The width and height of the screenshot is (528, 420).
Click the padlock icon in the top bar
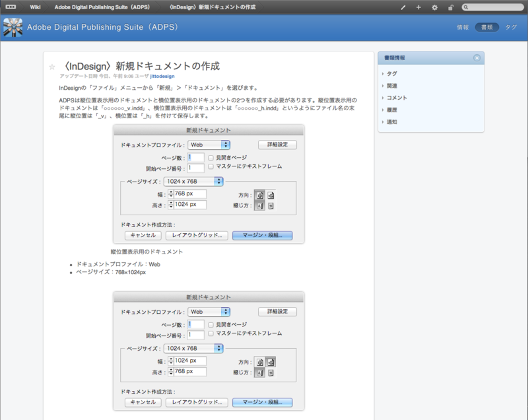[451, 7]
